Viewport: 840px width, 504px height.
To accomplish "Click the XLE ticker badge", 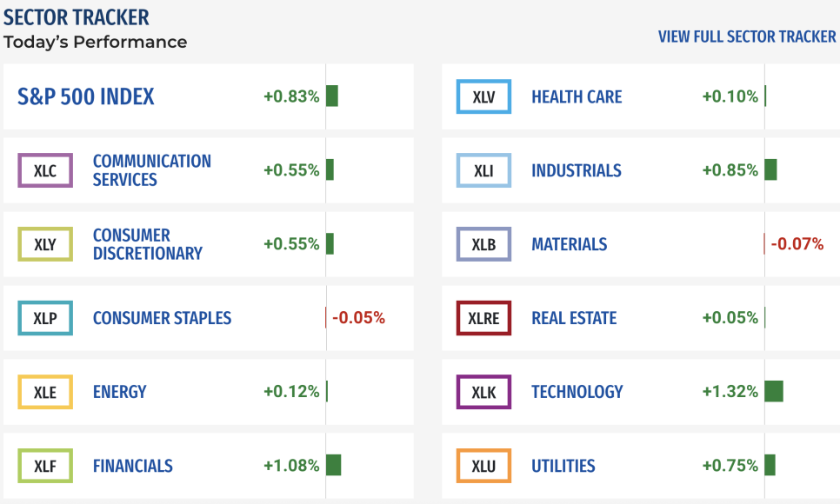I will [45, 392].
